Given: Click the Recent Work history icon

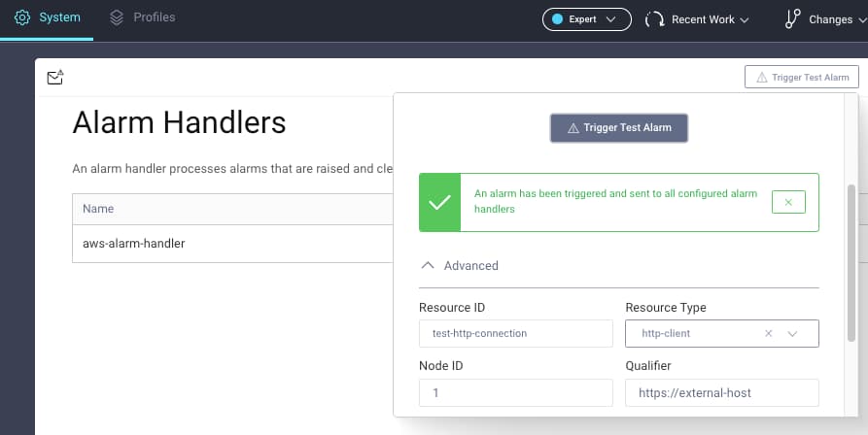Looking at the screenshot, I should (x=654, y=19).
